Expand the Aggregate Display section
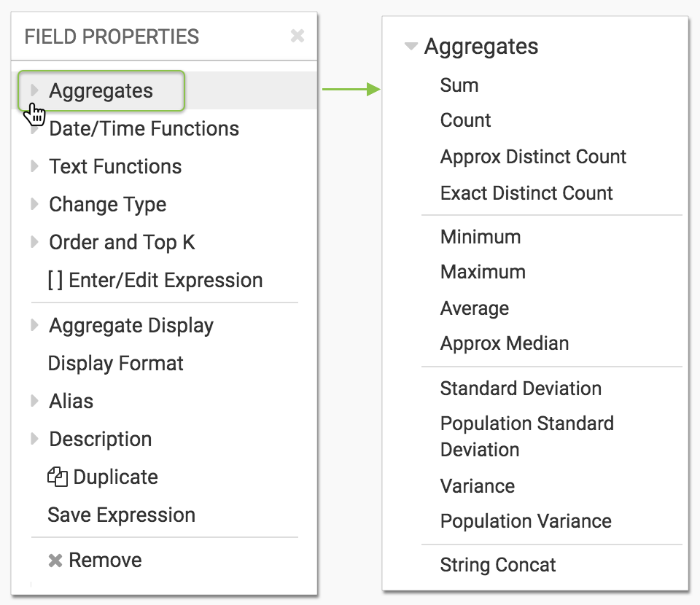This screenshot has width=700, height=605. point(34,325)
